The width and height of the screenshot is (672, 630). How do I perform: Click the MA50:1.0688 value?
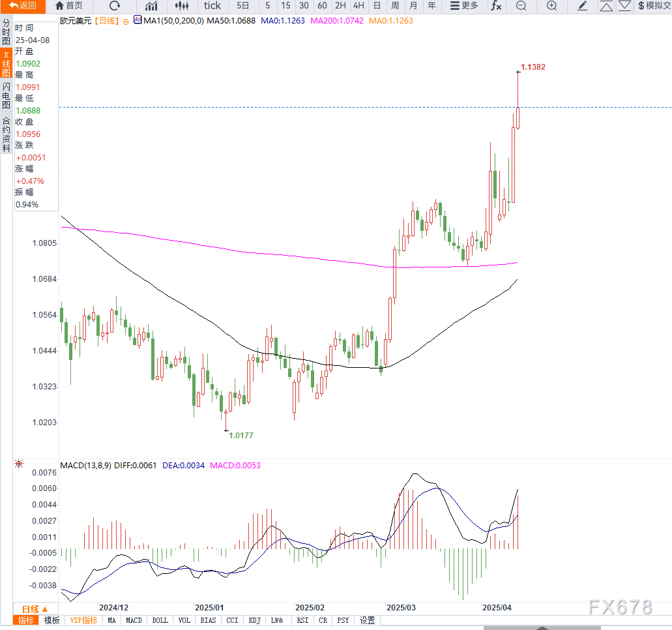coord(231,21)
